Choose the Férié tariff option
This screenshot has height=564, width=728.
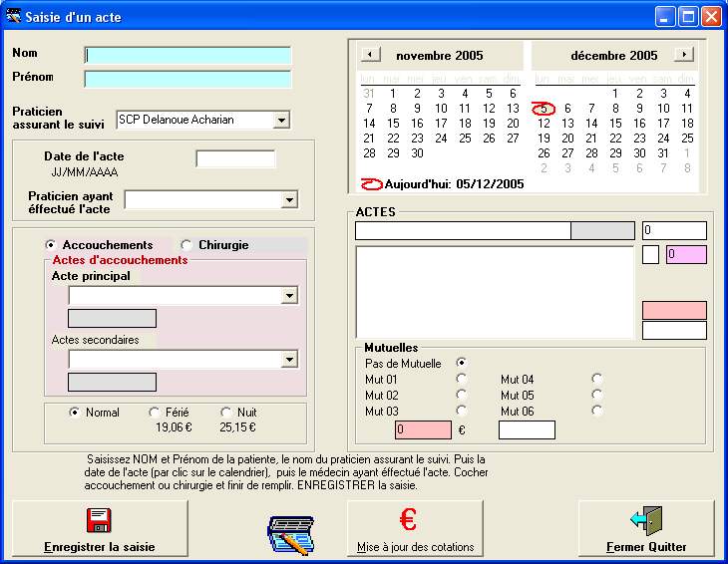pyautogui.click(x=155, y=413)
